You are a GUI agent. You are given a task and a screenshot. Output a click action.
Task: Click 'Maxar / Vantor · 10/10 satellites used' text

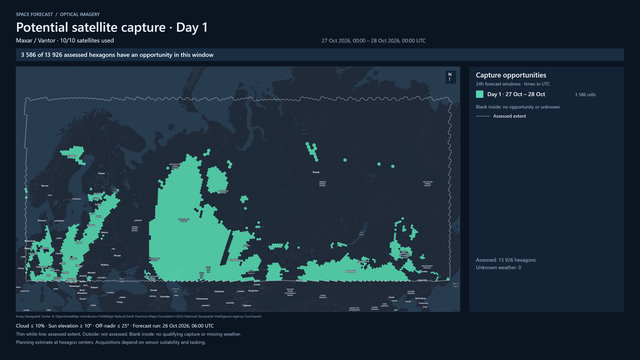[65, 40]
